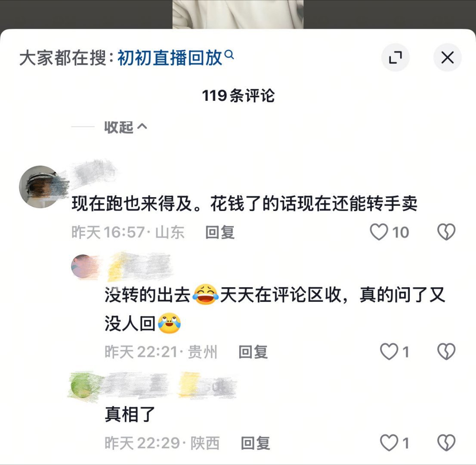The width and height of the screenshot is (476, 465).
Task: Dislike the 真相了 reply with broken heart
Action: (x=446, y=443)
